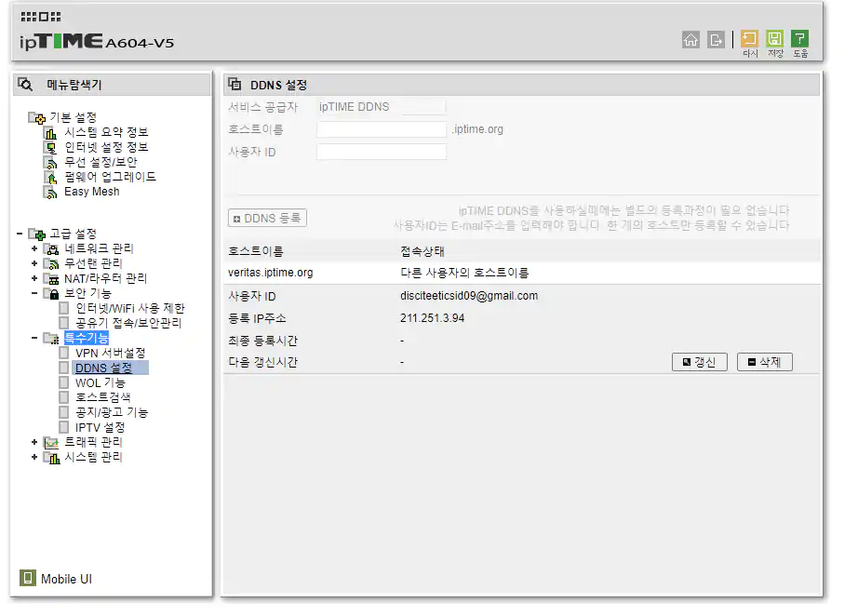
Task: Click the Easy Mesh icon
Action: point(50,192)
